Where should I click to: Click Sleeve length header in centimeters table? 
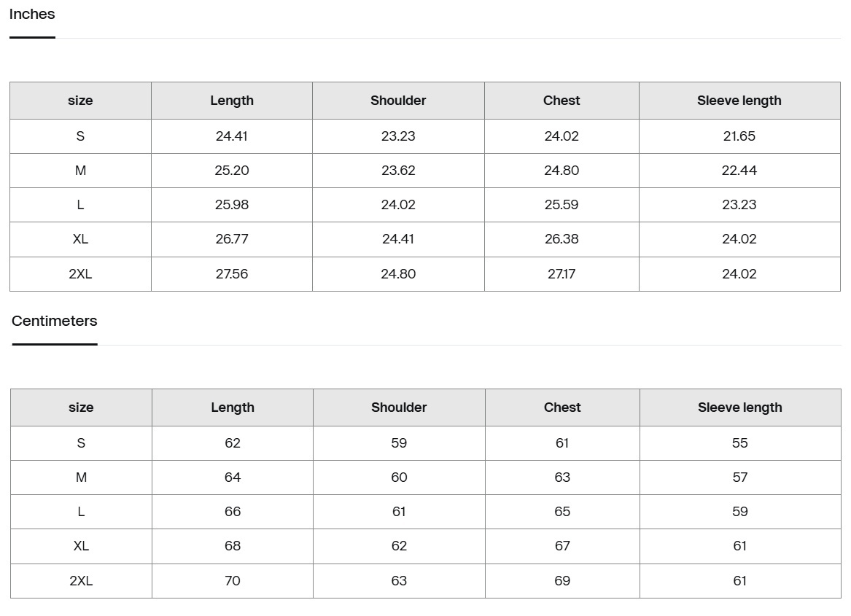click(739, 408)
